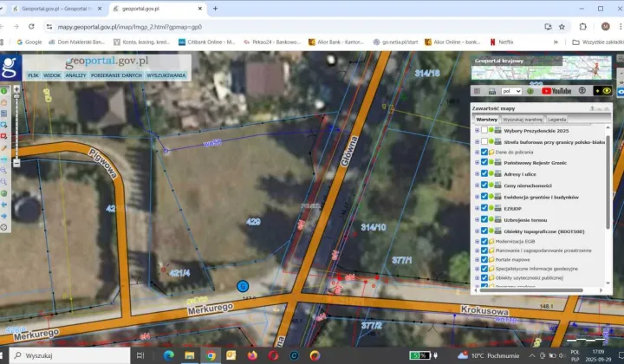Open the language dropdown showing pol
This screenshot has height=364, width=624.
tap(512, 90)
